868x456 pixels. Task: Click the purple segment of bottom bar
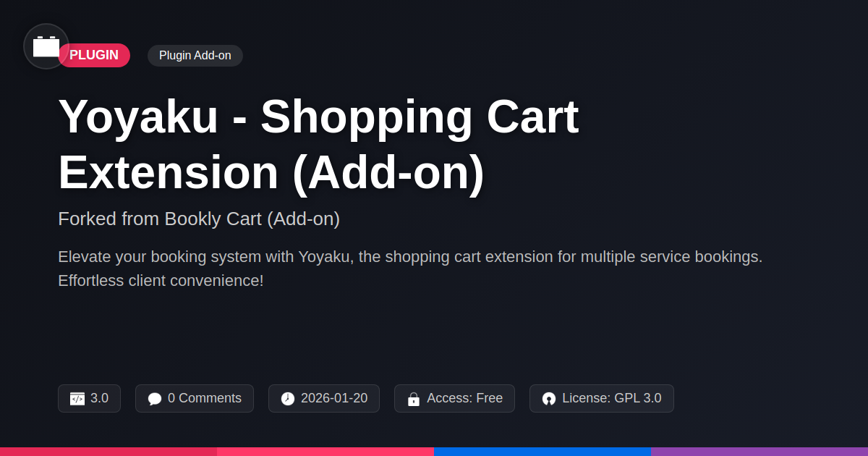tap(759, 452)
